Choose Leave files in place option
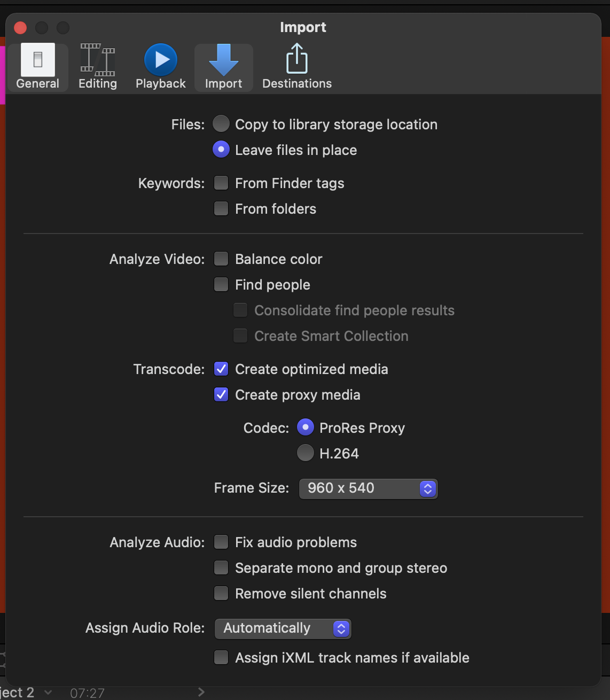 click(x=221, y=150)
